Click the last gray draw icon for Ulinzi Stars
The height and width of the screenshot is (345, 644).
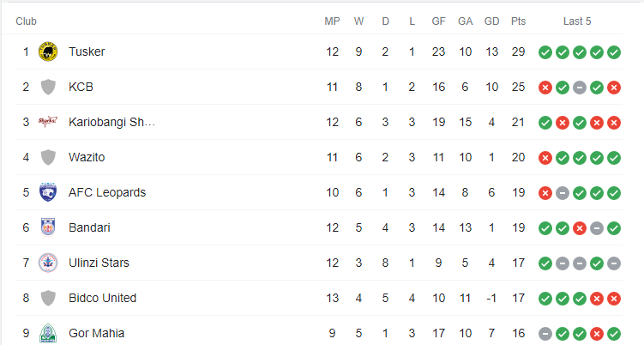point(614,263)
